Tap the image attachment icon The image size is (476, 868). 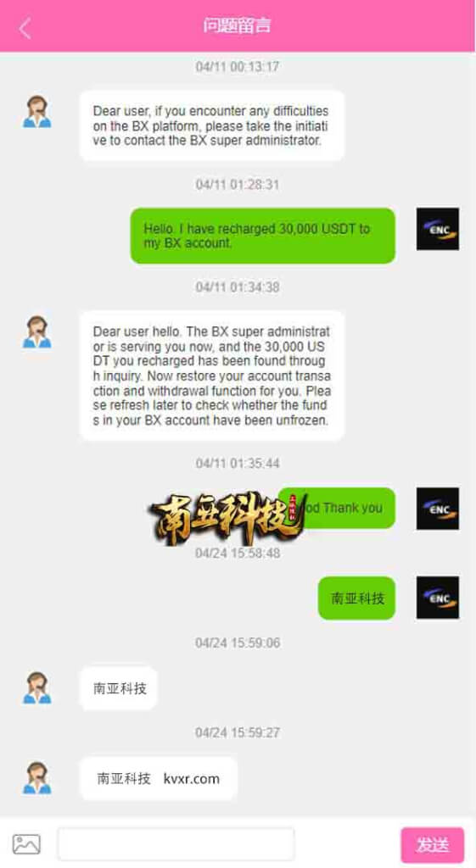pos(26,843)
